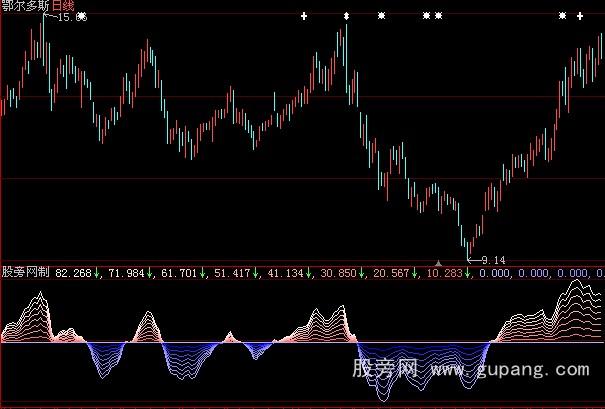Select the indicator value 20.567

[391, 273]
